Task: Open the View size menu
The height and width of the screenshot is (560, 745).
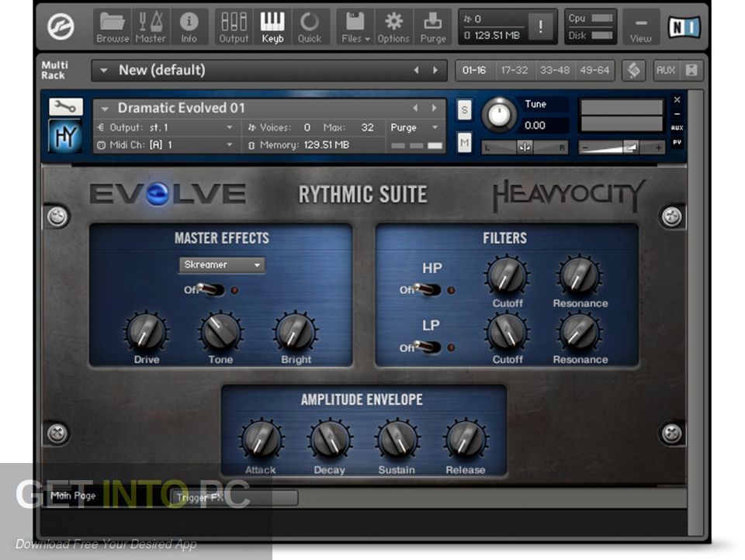Action: (640, 27)
